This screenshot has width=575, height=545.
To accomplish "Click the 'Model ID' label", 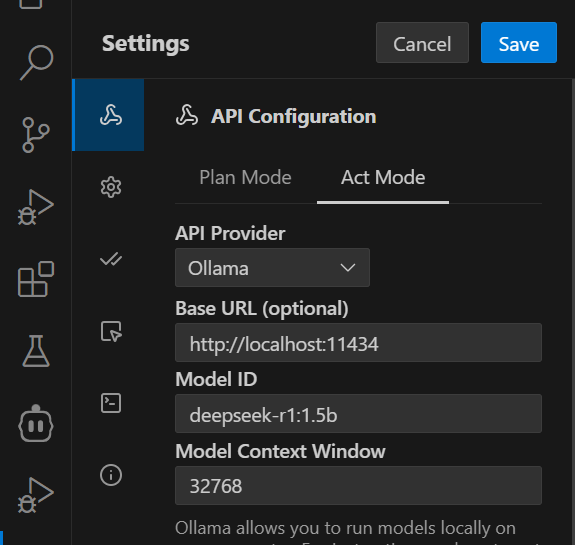I will (216, 379).
